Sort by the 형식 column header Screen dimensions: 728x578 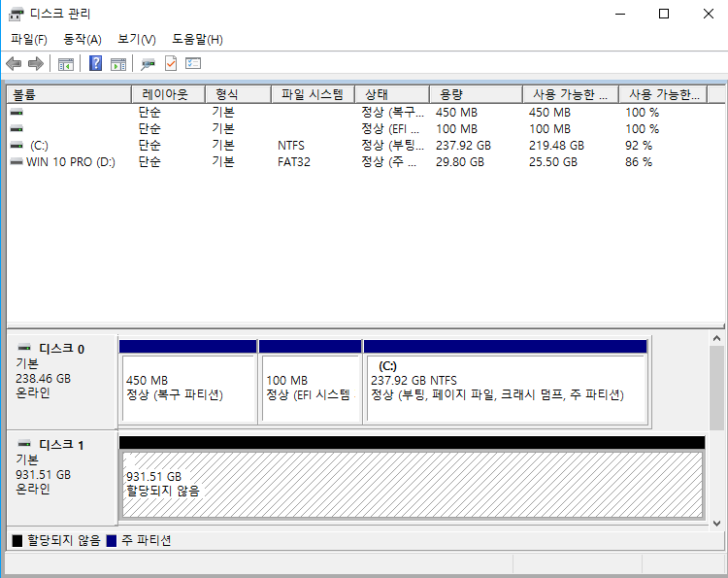click(238, 94)
